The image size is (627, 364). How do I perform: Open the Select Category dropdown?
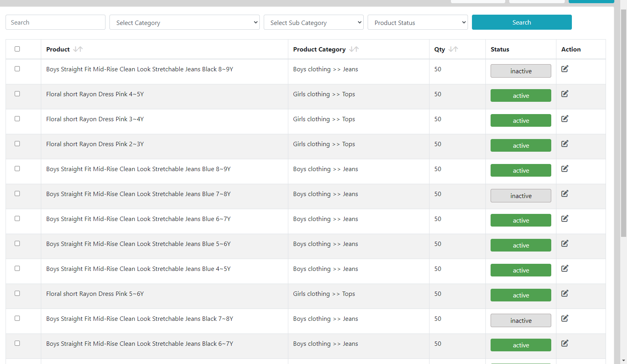pos(184,23)
